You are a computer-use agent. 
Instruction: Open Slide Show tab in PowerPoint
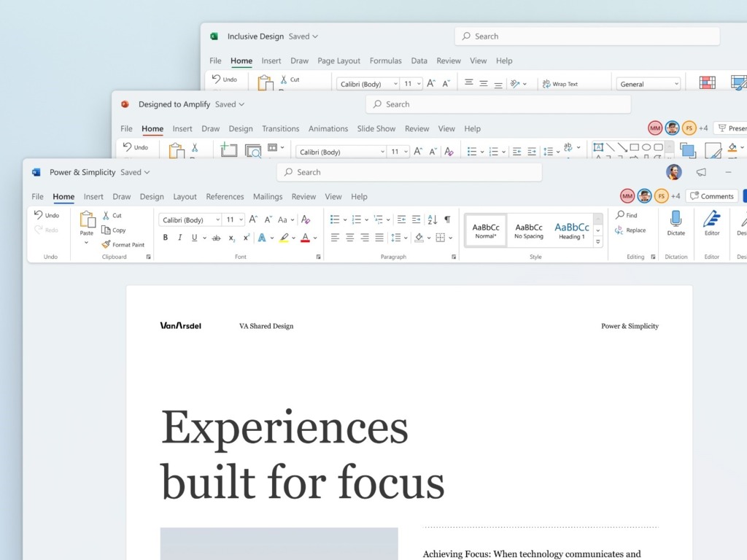tap(376, 128)
